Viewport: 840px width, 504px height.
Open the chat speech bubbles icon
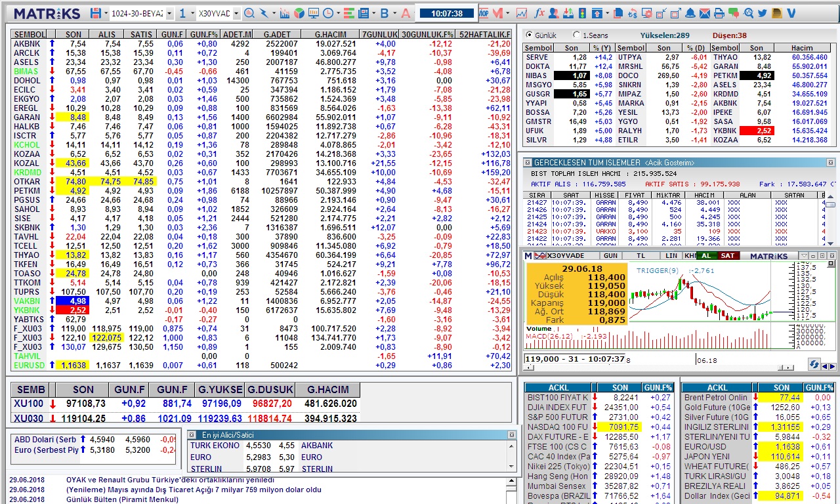tap(733, 13)
